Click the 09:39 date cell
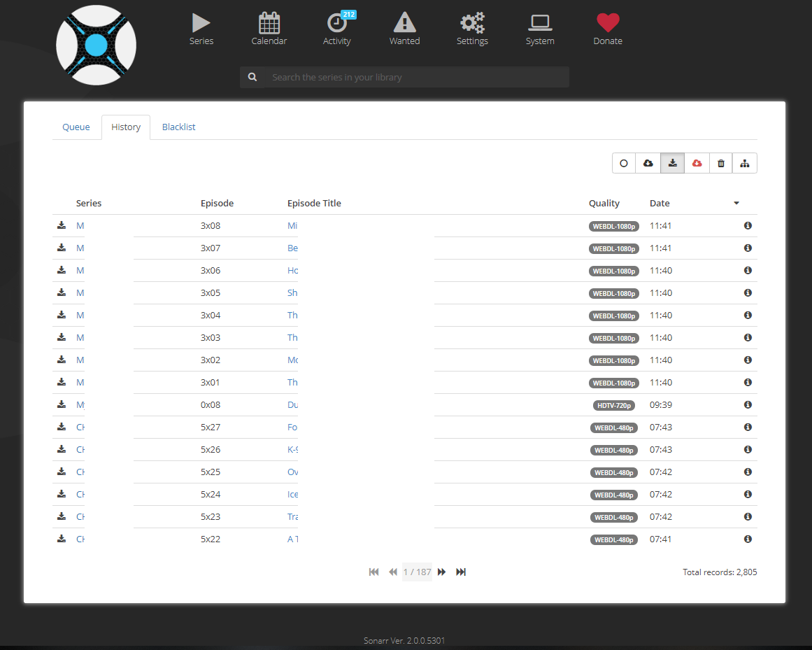812x650 pixels. coord(661,405)
